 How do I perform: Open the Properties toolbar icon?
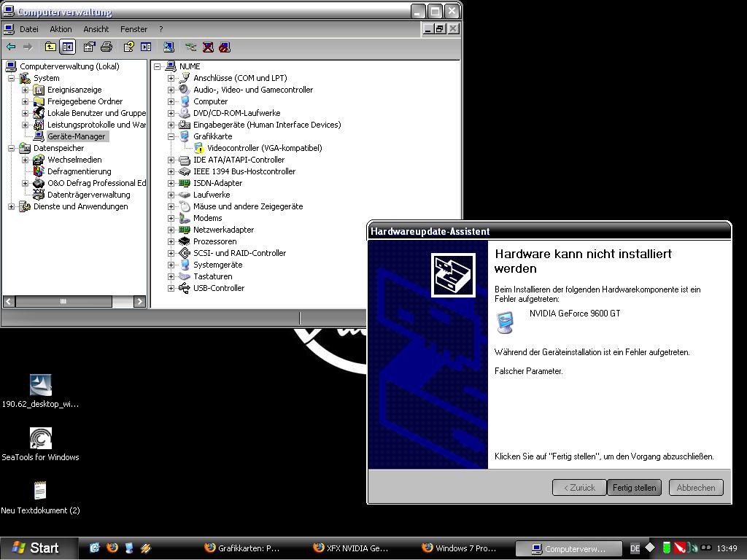point(89,47)
